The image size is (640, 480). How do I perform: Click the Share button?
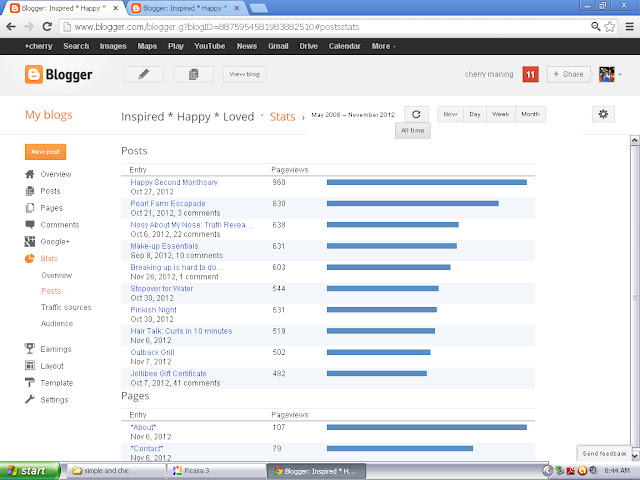click(569, 74)
